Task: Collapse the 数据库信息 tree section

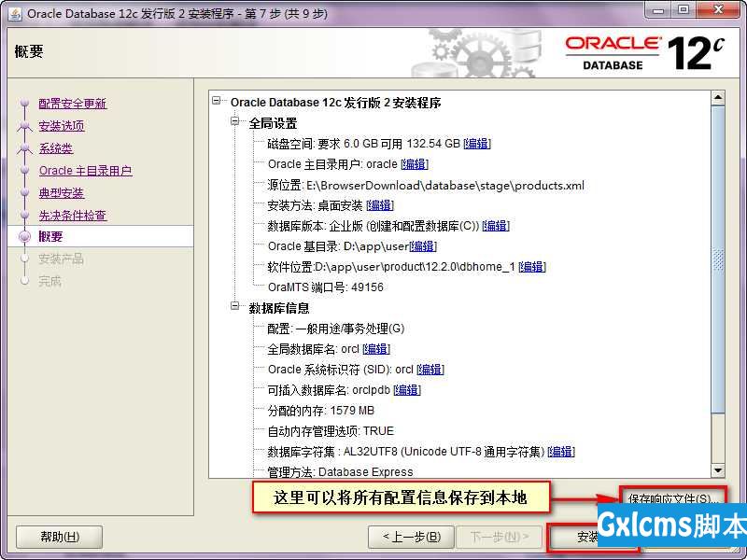Action: tap(235, 306)
